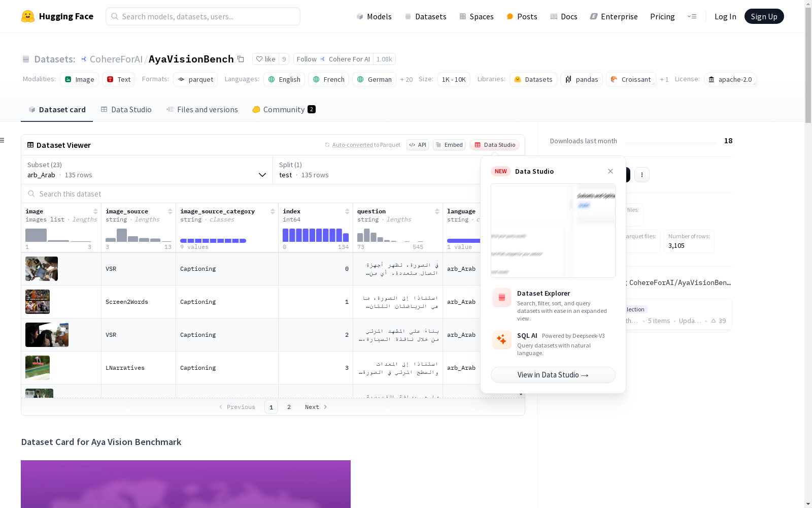Copy the AyaVisionBench dataset name icon
812x508 pixels.
coord(241,59)
